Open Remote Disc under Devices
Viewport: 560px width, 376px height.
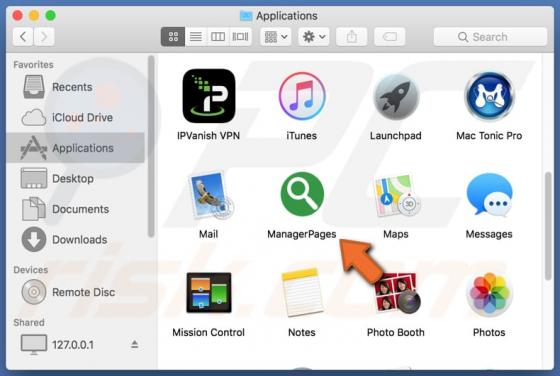tap(75, 292)
